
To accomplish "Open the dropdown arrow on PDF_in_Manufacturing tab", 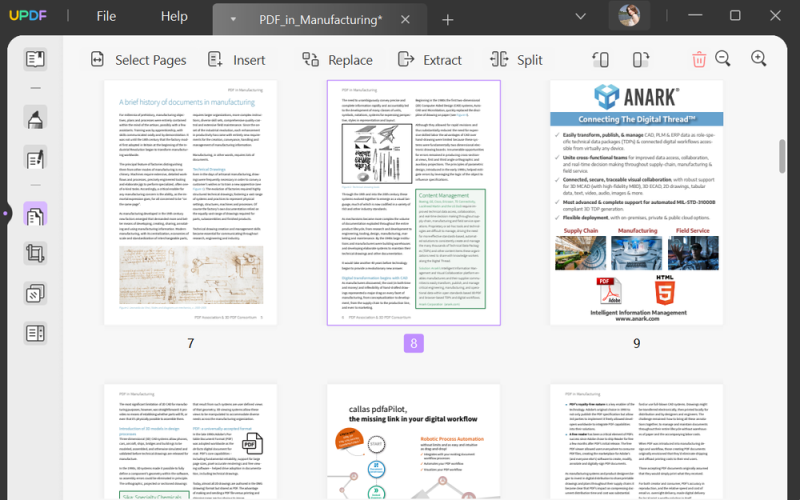I will click(233, 19).
